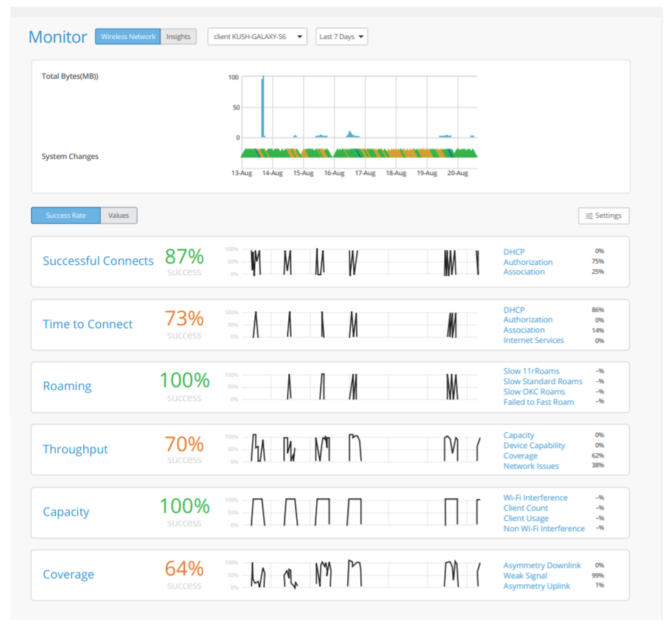Click the 38% value beside Network Issues

click(598, 465)
